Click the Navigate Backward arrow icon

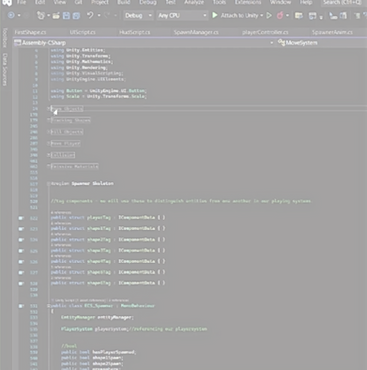[11, 15]
